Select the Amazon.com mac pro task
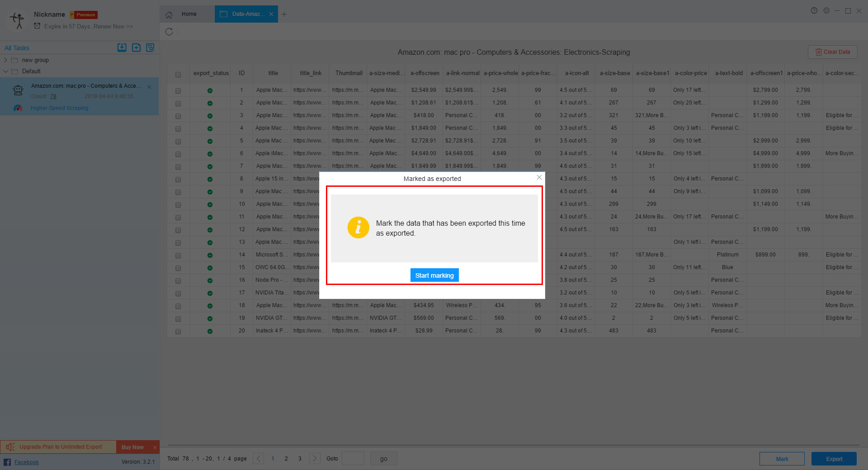This screenshot has width=868, height=470. coord(80,96)
